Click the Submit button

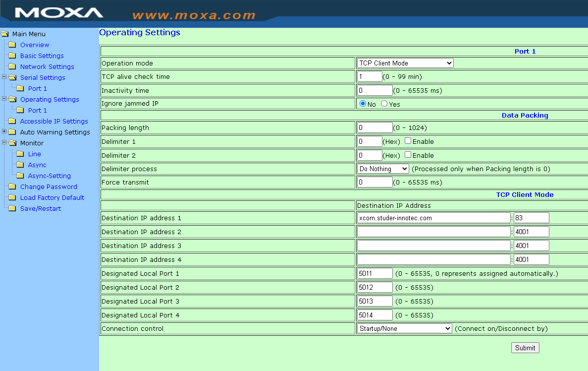(525, 348)
